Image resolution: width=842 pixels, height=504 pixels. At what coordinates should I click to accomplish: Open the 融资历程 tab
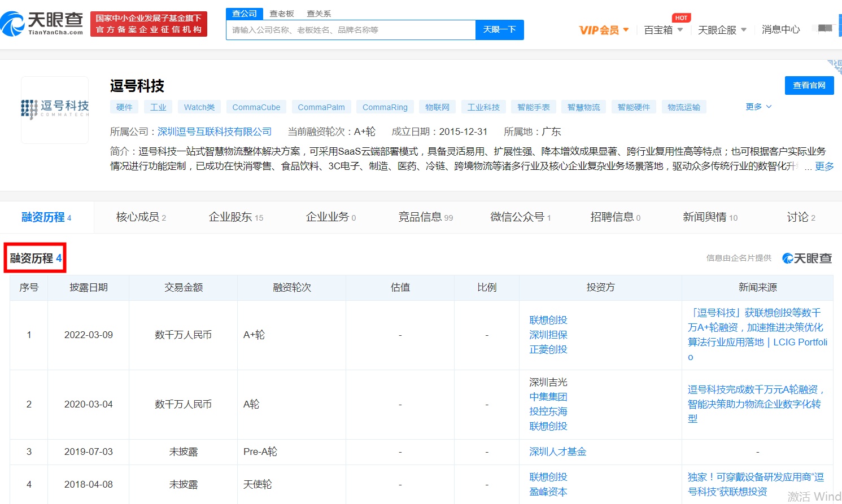46,217
